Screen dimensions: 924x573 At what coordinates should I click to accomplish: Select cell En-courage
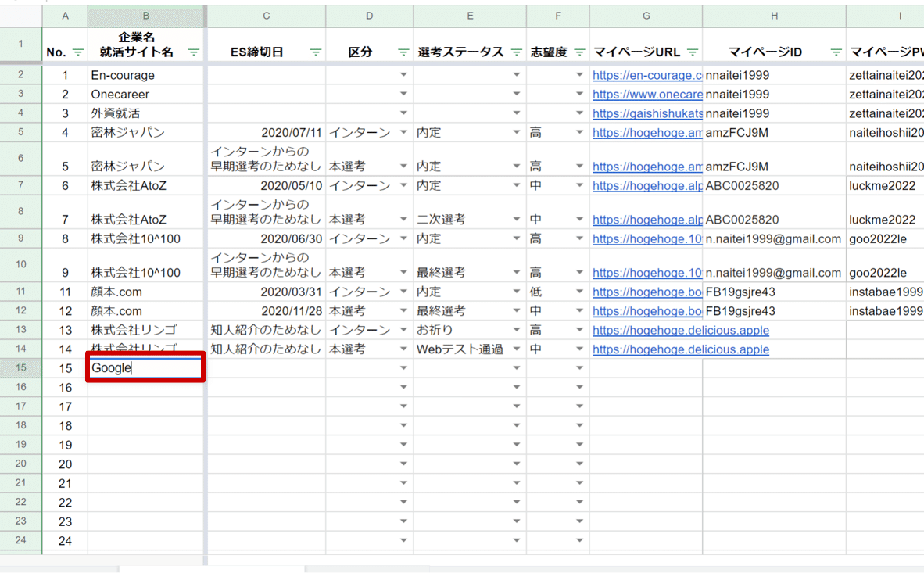(x=145, y=75)
